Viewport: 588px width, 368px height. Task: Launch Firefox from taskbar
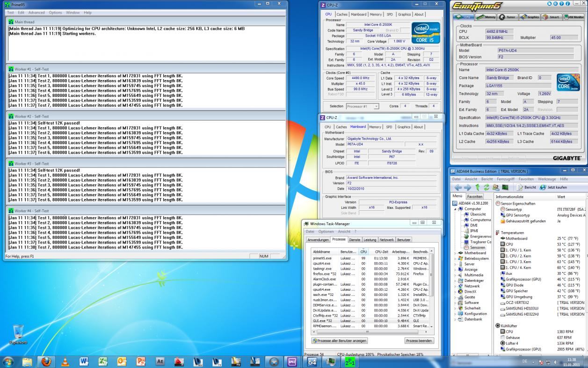46,361
